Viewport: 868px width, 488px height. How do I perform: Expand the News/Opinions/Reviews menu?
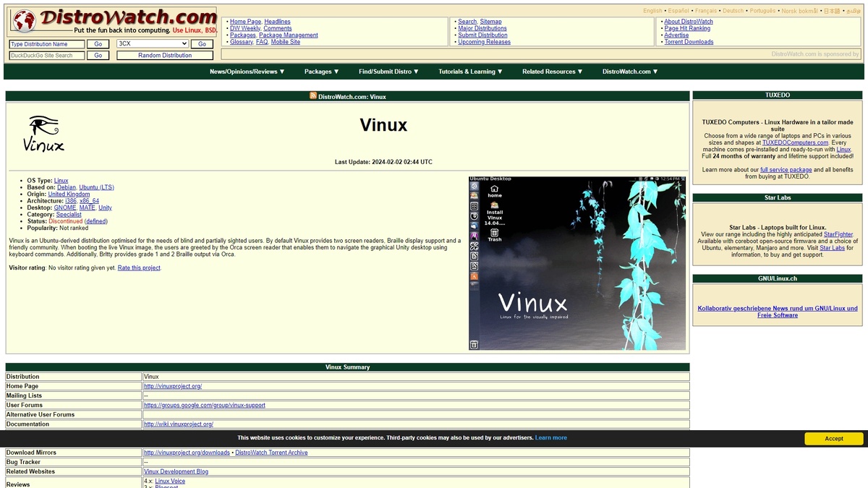[247, 72]
